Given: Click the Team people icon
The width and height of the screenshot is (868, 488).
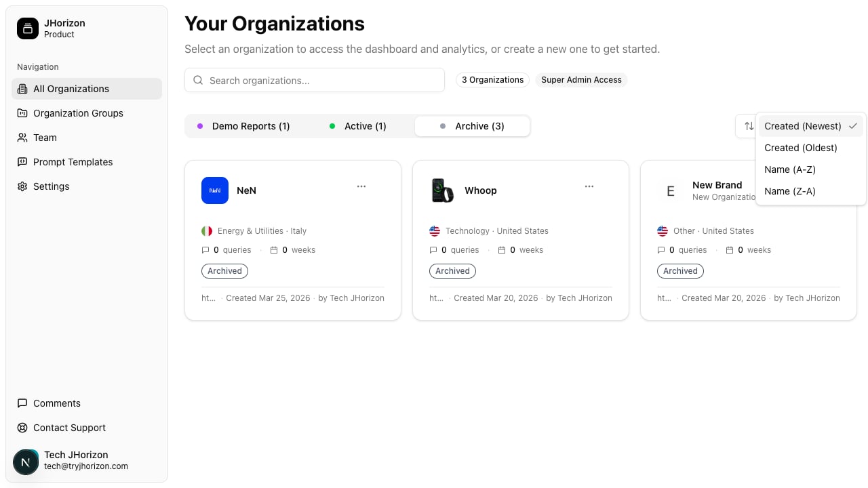Looking at the screenshot, I should [x=22, y=138].
